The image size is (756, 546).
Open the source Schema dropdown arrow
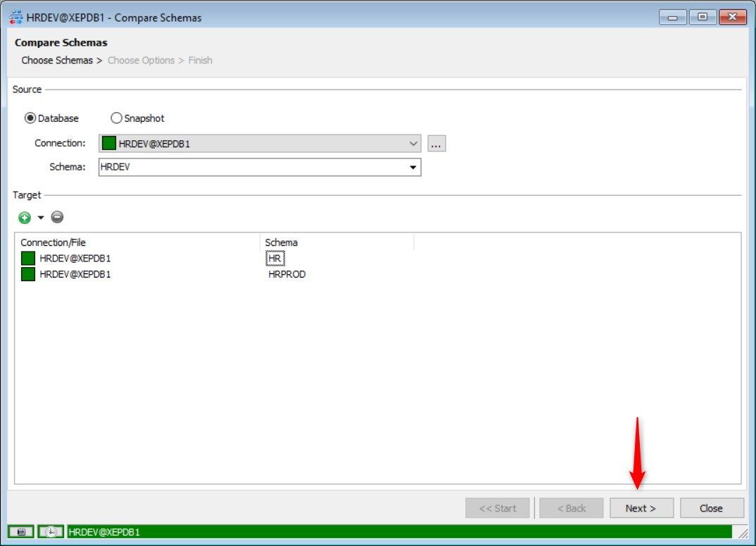point(412,167)
